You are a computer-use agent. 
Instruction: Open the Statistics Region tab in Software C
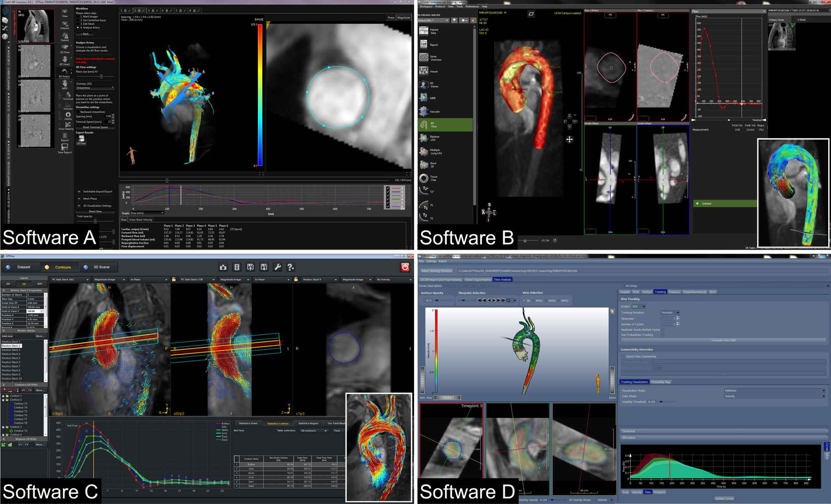pyautogui.click(x=308, y=423)
